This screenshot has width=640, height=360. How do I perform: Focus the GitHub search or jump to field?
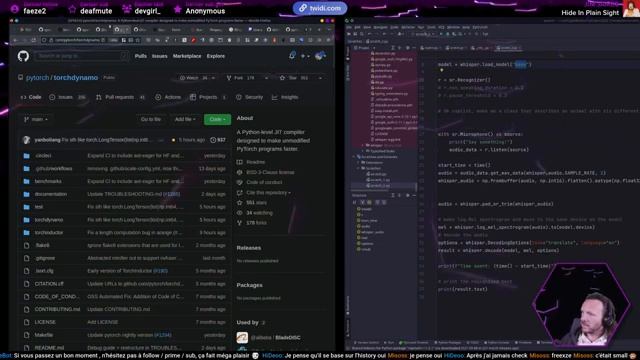tap(81, 56)
